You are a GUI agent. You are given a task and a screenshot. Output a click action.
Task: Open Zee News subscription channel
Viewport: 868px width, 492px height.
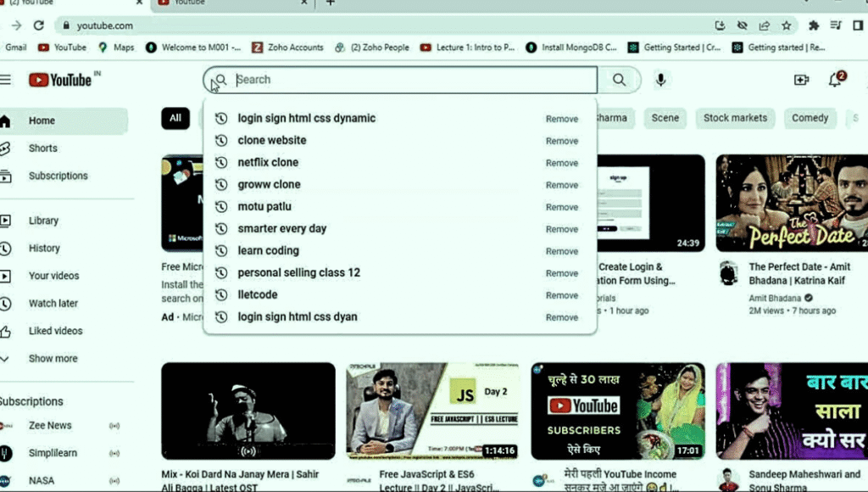[50, 426]
